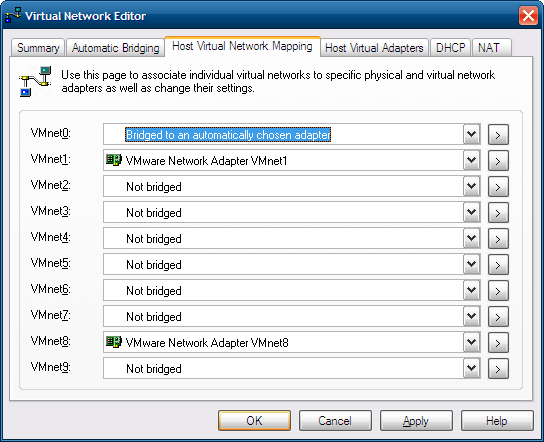Expand the VMnet3 adapter dropdown

click(471, 212)
